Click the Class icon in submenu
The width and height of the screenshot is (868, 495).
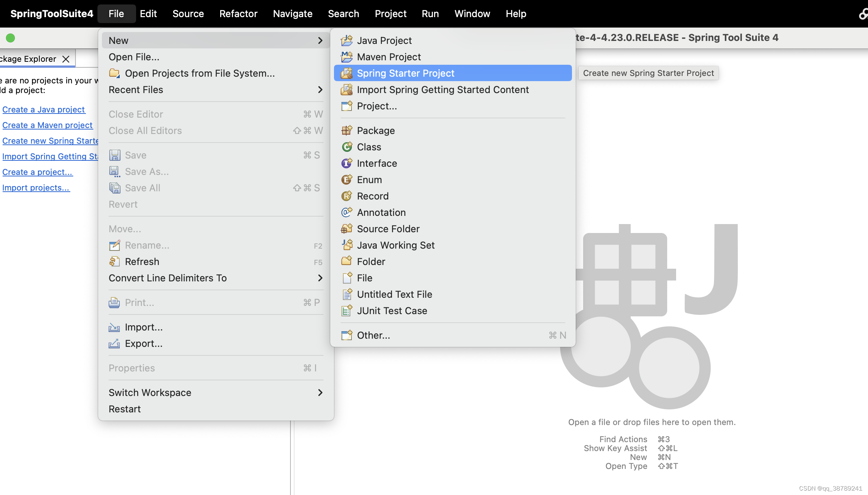(x=347, y=147)
